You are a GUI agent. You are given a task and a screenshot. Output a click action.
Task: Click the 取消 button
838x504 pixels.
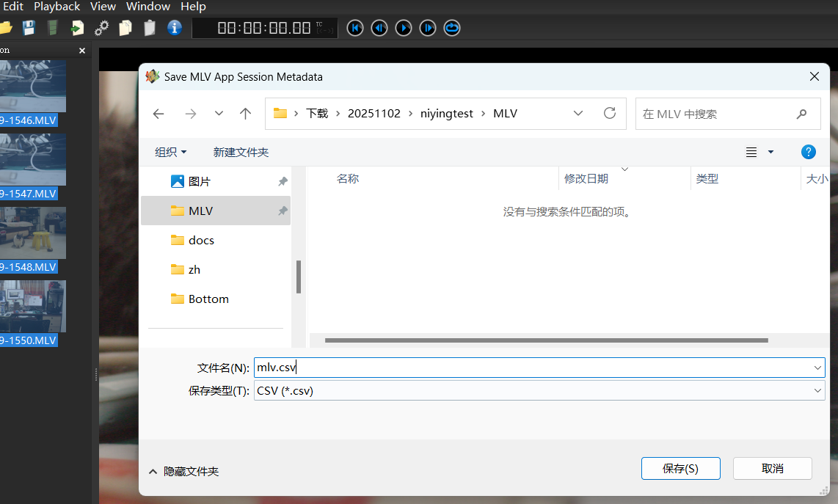click(x=772, y=469)
